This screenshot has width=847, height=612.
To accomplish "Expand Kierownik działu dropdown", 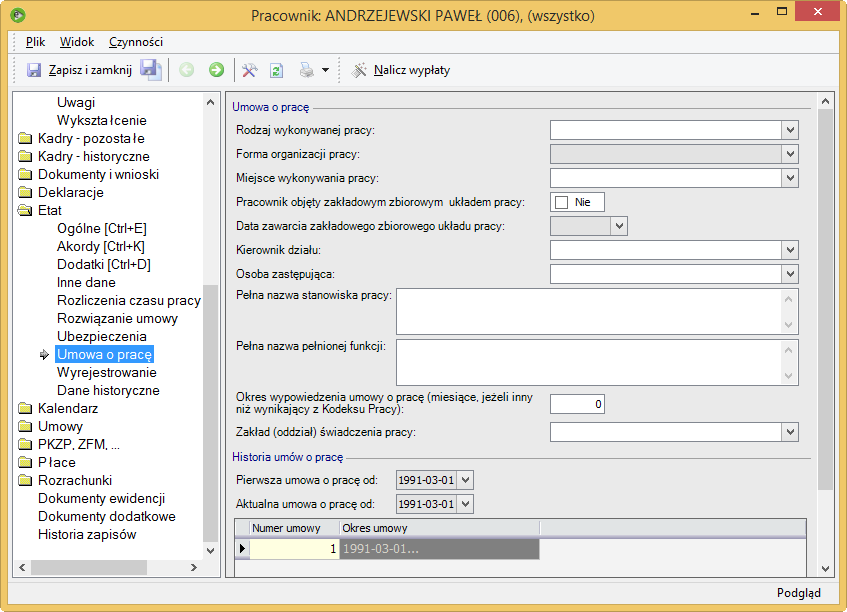I will pos(790,250).
